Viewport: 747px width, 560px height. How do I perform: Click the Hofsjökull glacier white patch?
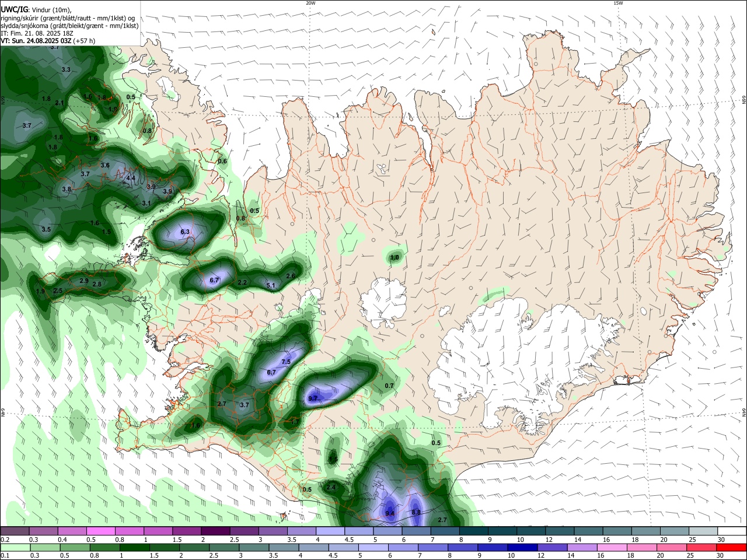pos(383,303)
